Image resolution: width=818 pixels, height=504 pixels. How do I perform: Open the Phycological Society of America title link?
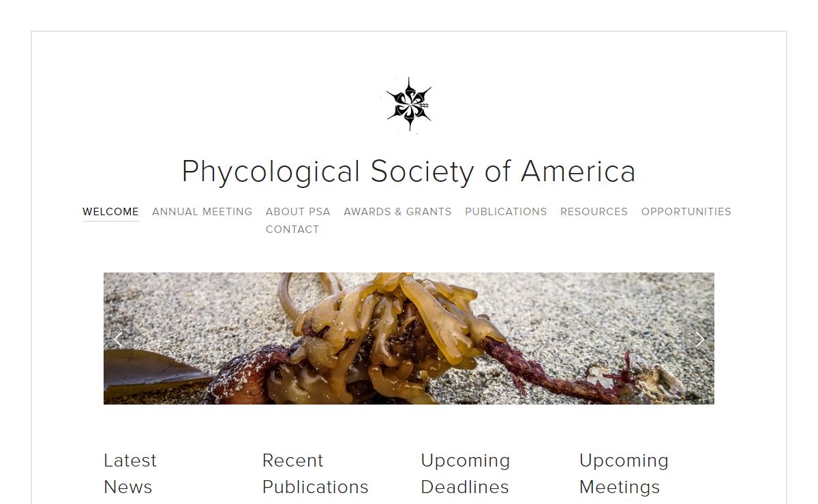409,171
